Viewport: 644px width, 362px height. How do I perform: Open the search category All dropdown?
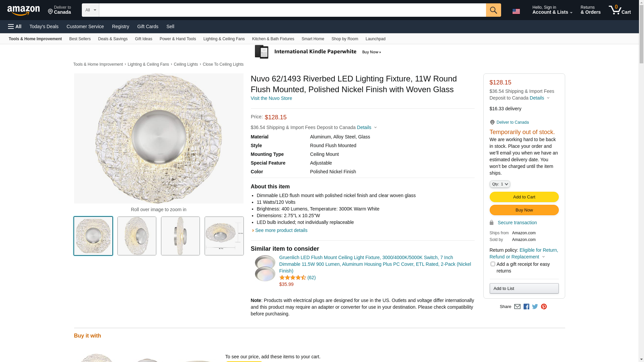[90, 10]
